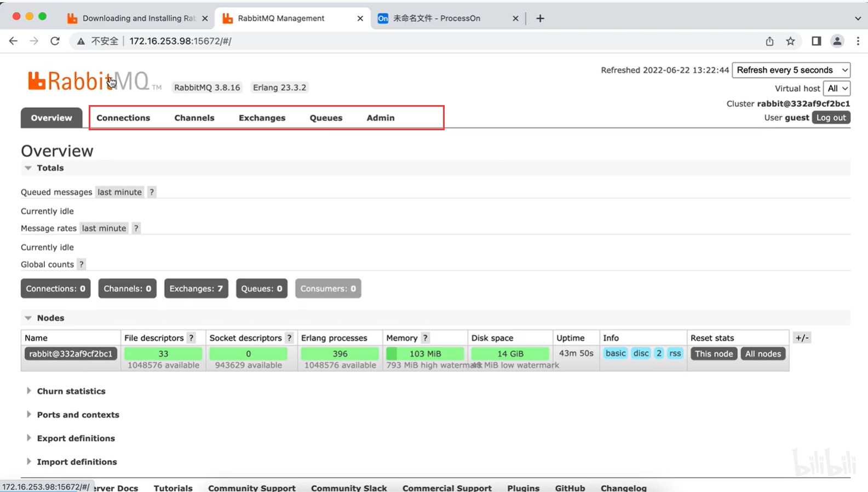Open Chrome's three-dot menu

tap(858, 41)
